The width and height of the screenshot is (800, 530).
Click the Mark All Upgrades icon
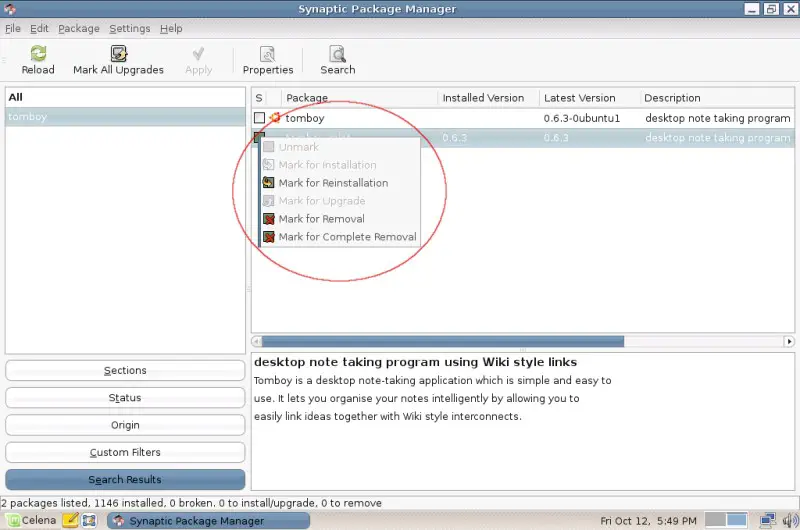click(118, 54)
